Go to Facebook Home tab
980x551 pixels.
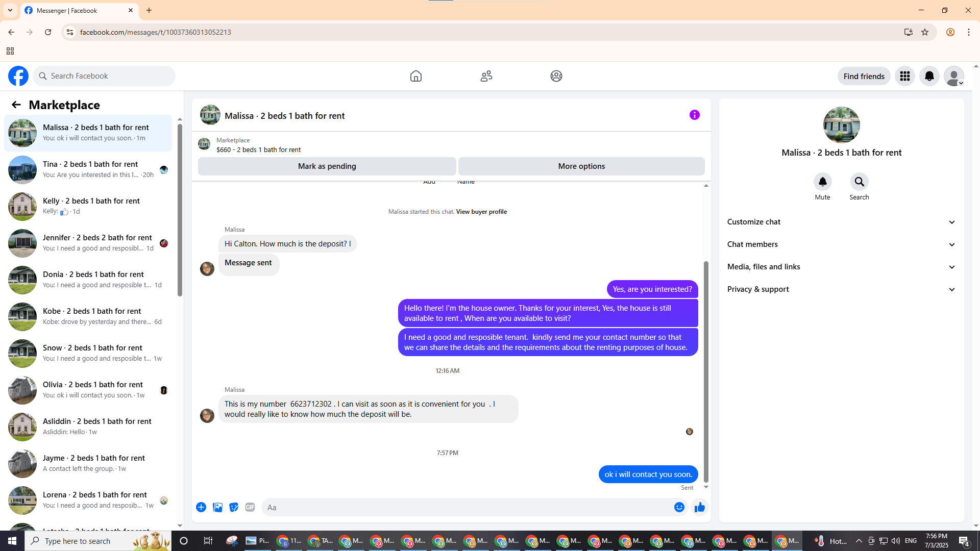pyautogui.click(x=416, y=76)
